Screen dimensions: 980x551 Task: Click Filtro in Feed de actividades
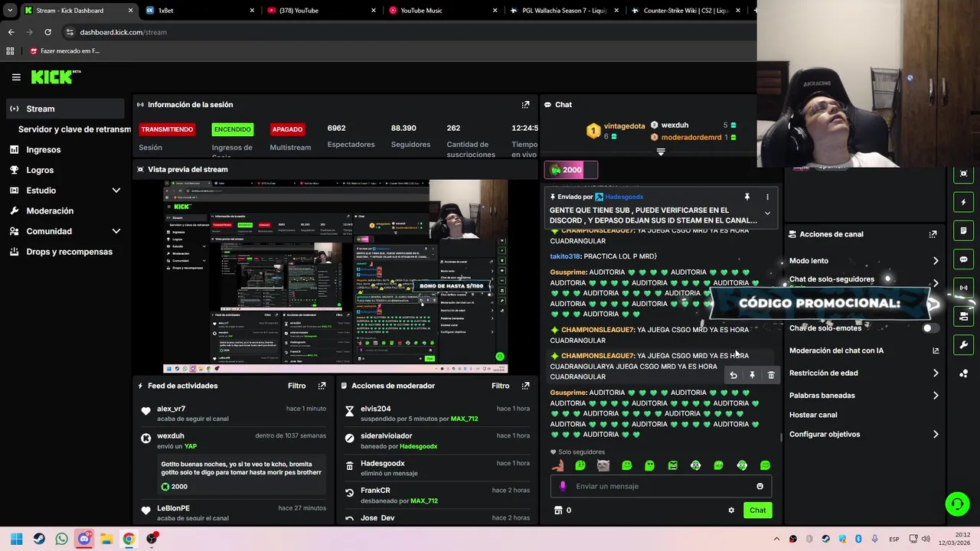click(x=296, y=386)
